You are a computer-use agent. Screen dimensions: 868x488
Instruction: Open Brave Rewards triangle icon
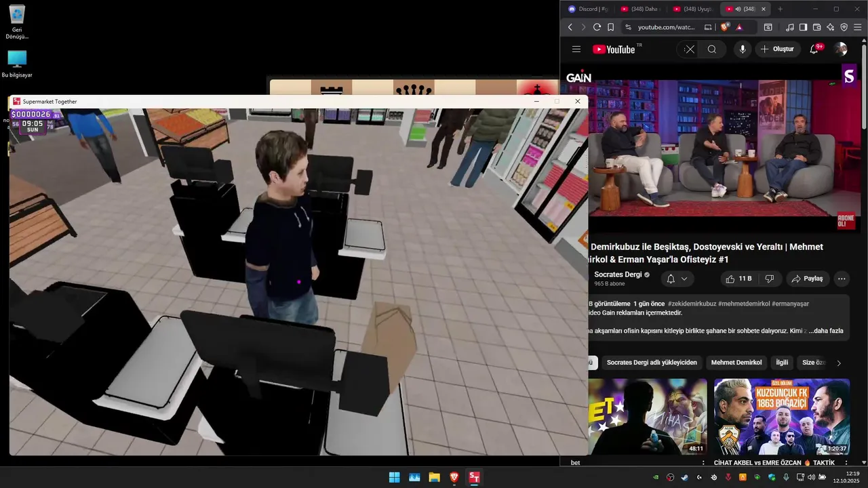(x=739, y=27)
